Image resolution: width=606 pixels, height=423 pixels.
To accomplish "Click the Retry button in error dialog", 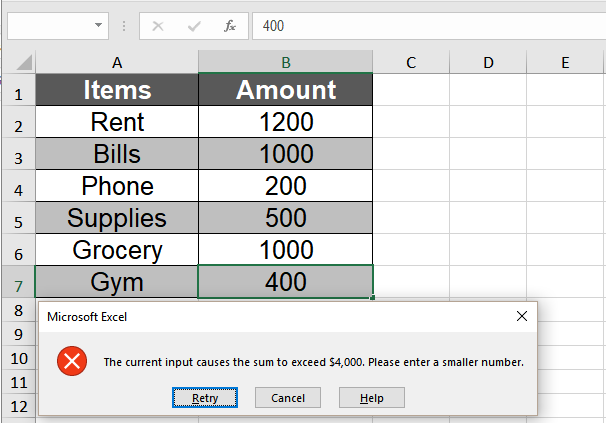I will pos(205,398).
